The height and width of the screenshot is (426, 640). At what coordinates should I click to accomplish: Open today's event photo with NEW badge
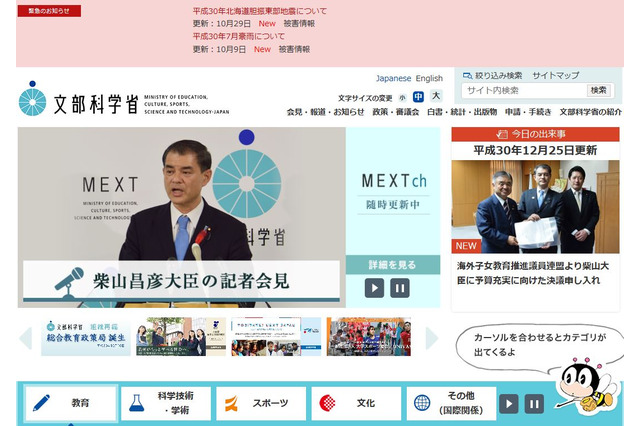pyautogui.click(x=535, y=207)
